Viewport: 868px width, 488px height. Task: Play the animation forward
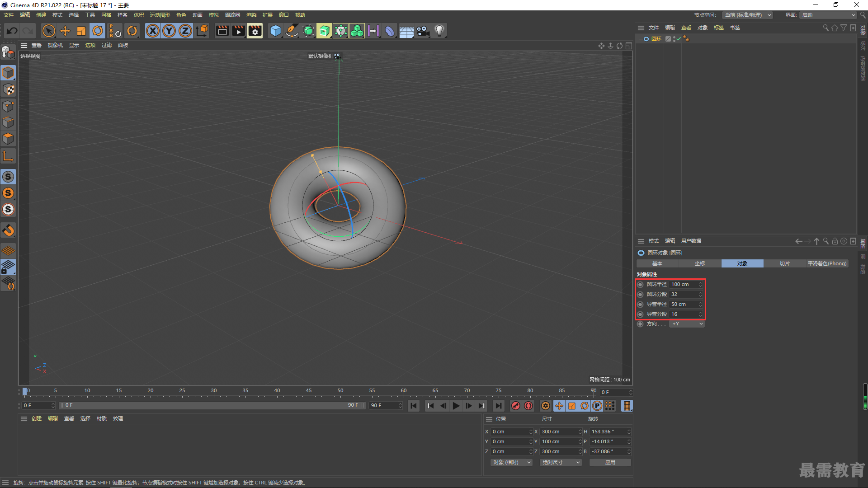point(456,406)
